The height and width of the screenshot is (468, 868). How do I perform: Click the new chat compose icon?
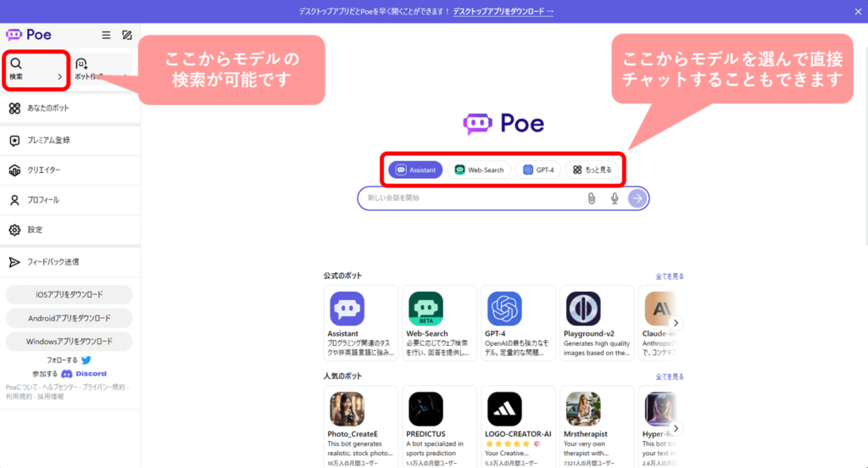click(x=127, y=35)
